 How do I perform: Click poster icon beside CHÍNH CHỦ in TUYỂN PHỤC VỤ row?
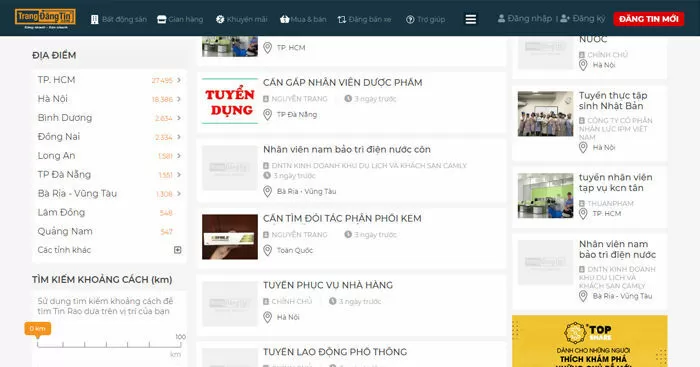click(266, 302)
